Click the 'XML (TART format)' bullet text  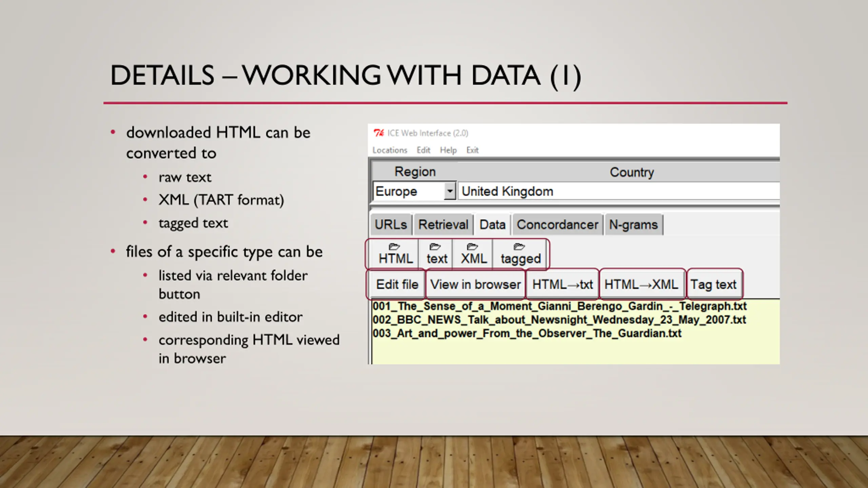tap(221, 200)
